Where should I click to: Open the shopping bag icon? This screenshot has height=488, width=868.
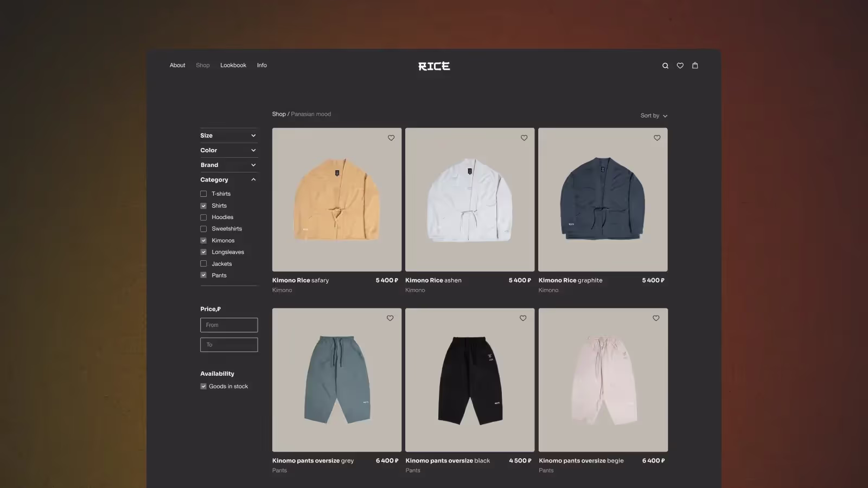click(x=695, y=66)
